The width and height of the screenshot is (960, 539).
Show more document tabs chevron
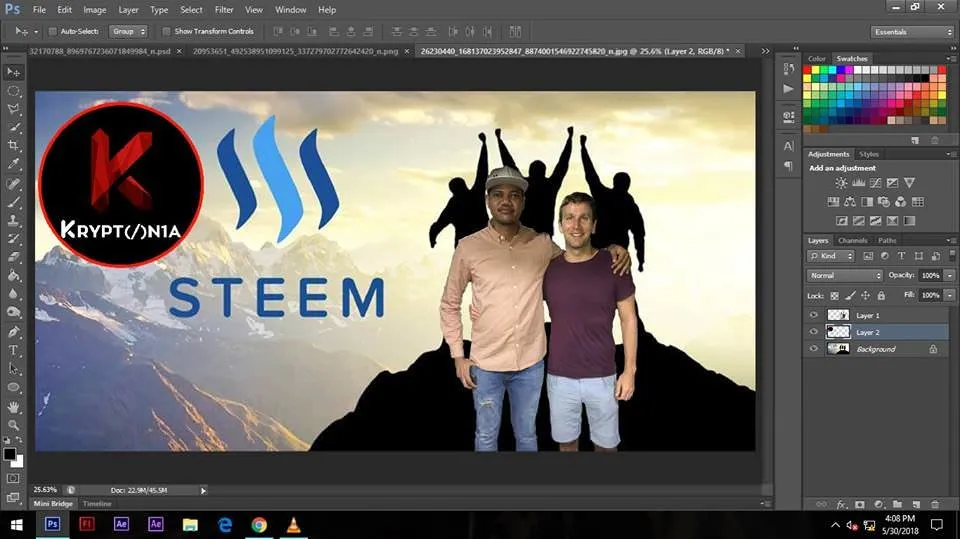tap(765, 51)
